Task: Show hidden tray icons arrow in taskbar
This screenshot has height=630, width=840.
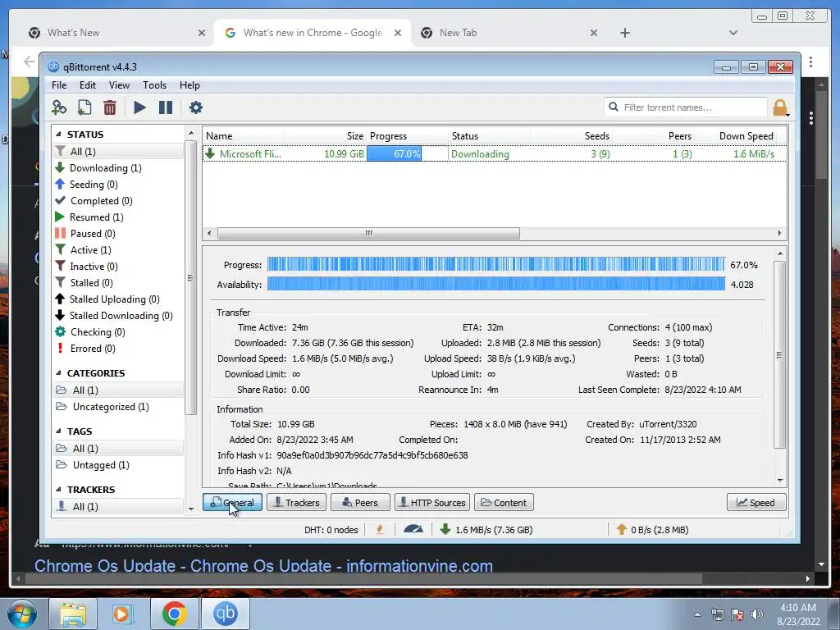Action: pos(697,615)
